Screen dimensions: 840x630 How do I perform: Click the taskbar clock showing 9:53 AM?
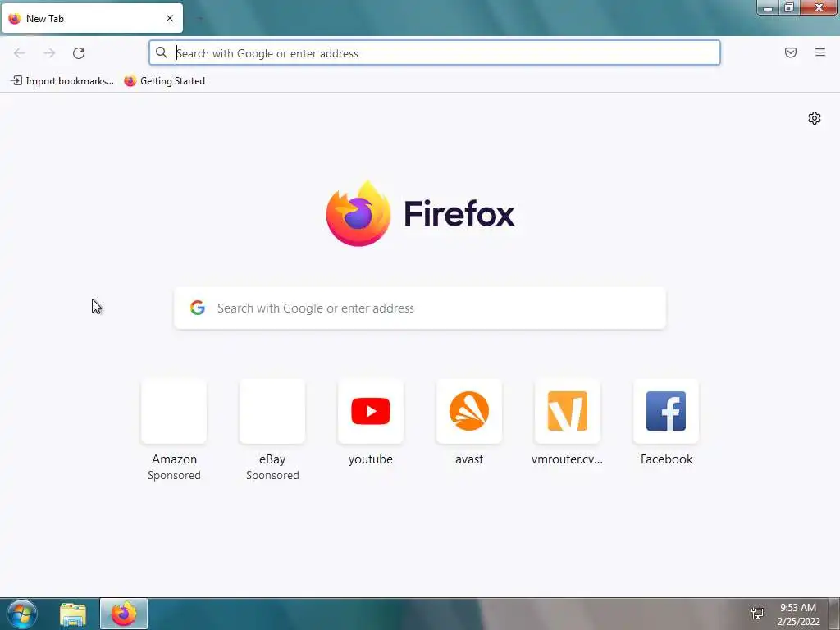(798, 614)
